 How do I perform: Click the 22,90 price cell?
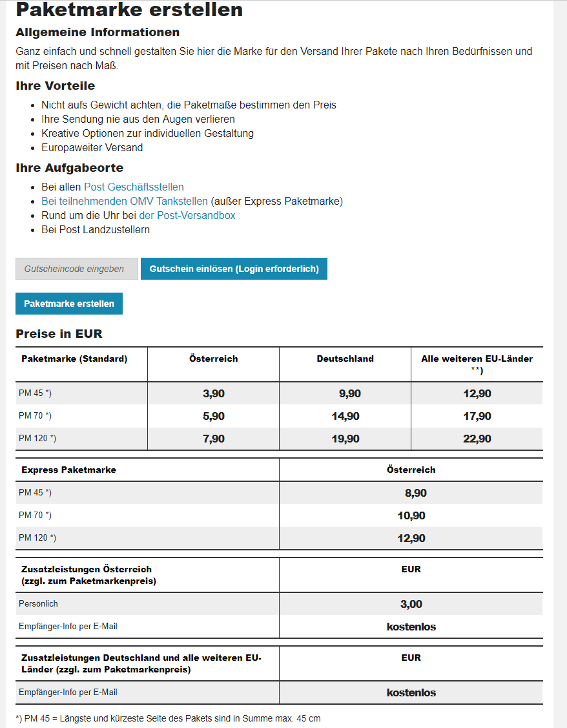click(x=477, y=439)
